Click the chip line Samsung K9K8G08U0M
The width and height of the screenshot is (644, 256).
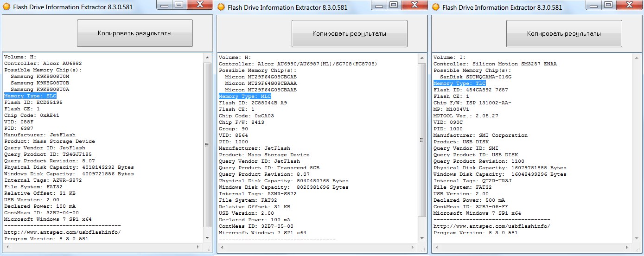(40, 76)
